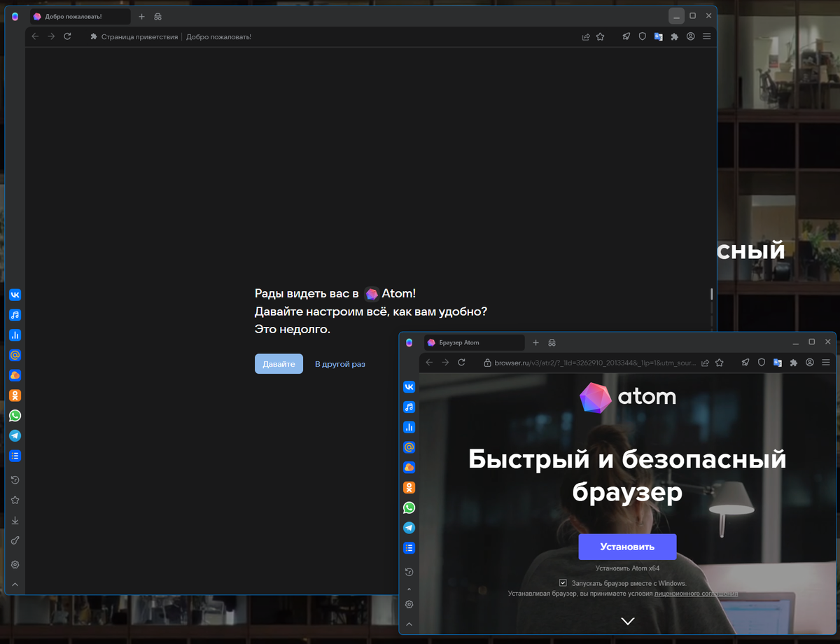The image size is (840, 644).
Task: Open Mail.ru @ icon in welcome window sidebar
Action: point(15,355)
